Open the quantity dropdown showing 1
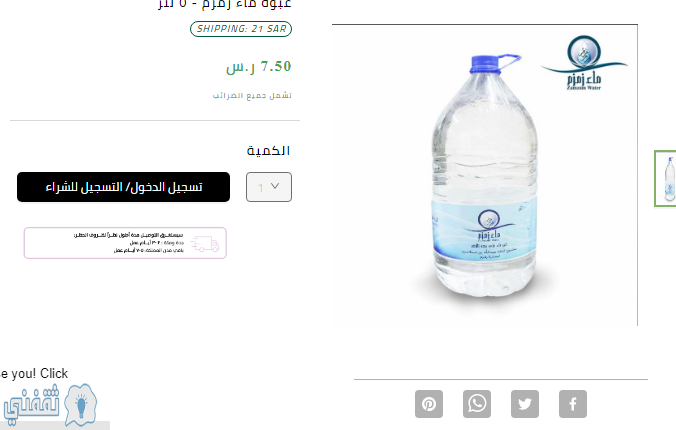The width and height of the screenshot is (676, 430). (x=269, y=187)
